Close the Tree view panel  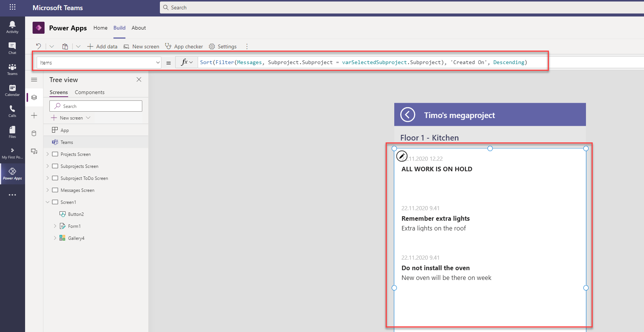tap(139, 79)
